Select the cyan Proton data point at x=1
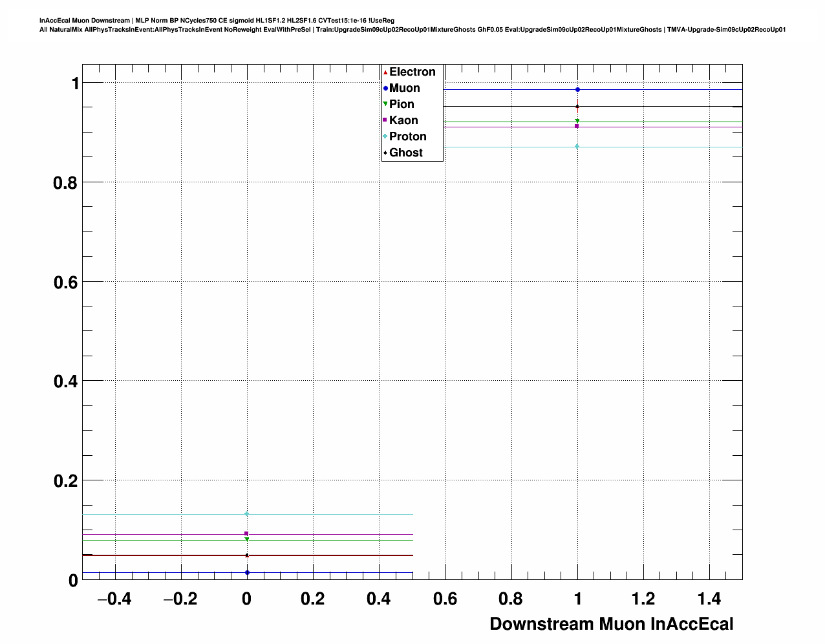 (x=577, y=147)
